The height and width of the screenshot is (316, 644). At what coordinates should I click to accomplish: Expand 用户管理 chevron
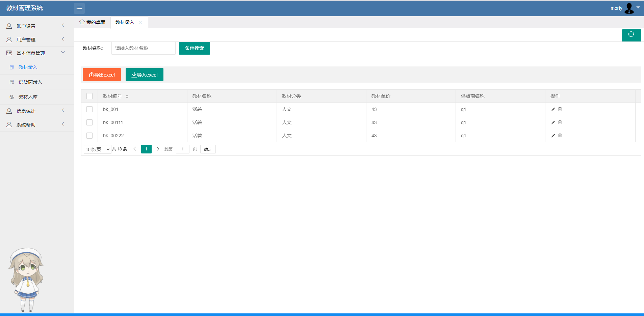[63, 39]
